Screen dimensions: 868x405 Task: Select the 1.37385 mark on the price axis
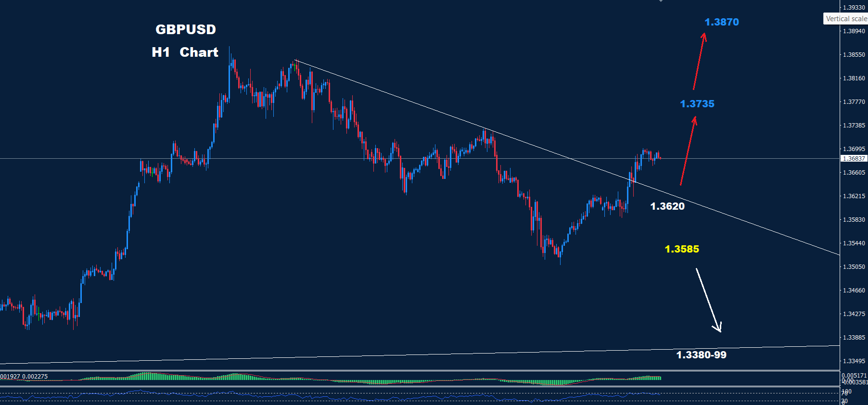click(x=854, y=126)
